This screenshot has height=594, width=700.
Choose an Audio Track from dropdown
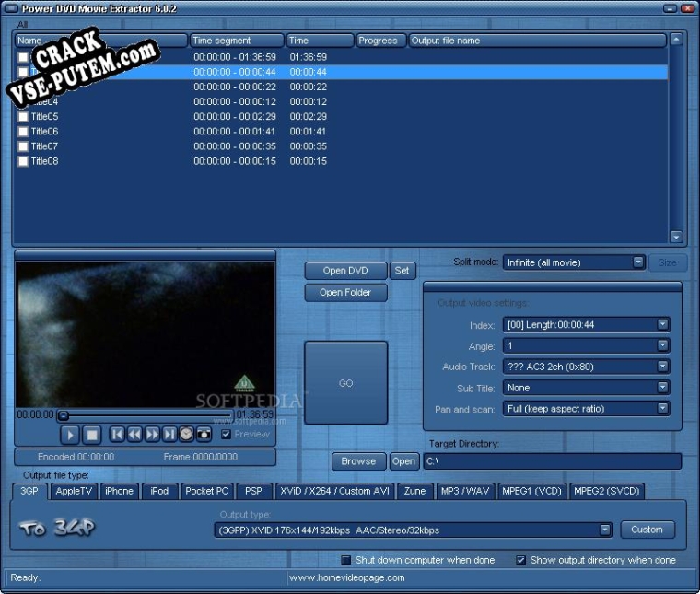coord(662,367)
